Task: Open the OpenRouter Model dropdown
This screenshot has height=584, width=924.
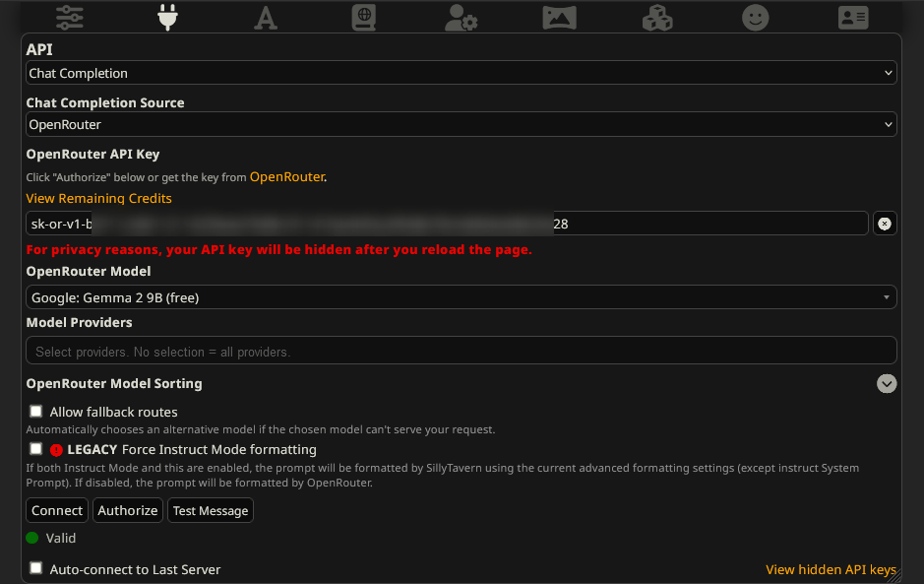Action: pyautogui.click(x=461, y=297)
